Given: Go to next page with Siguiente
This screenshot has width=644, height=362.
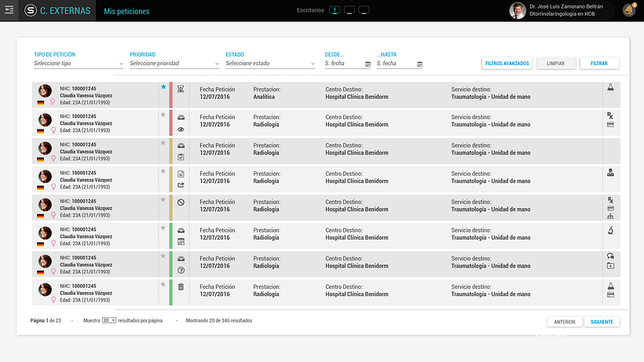Looking at the screenshot, I should (x=602, y=322).
